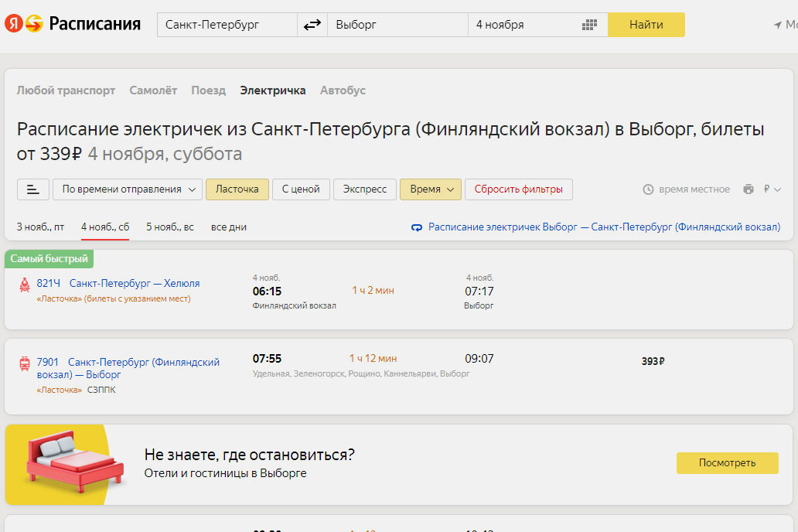Print the schedule with printer icon
Screen dimensions: 798x532
tap(749, 189)
